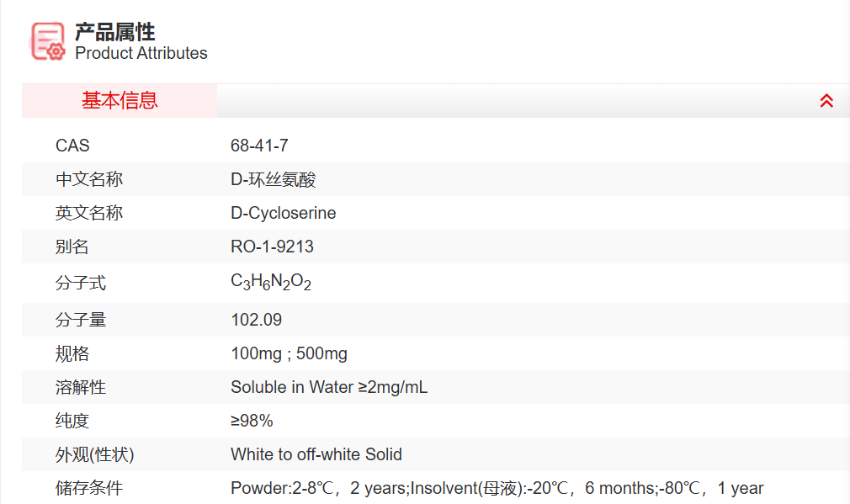Click the 外观(性状) row label

[x=95, y=454]
